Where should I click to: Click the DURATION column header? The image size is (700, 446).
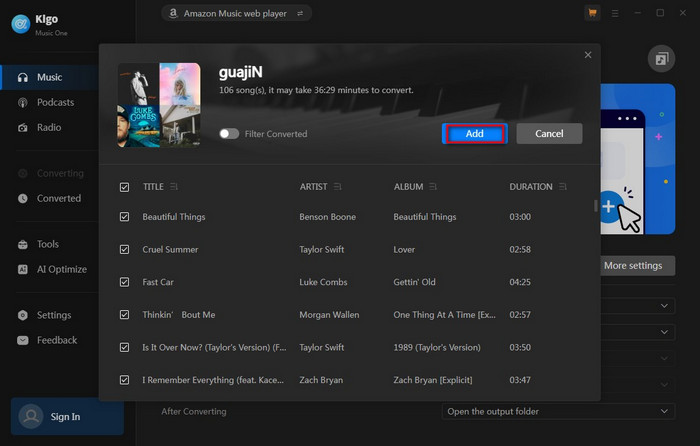click(x=531, y=187)
